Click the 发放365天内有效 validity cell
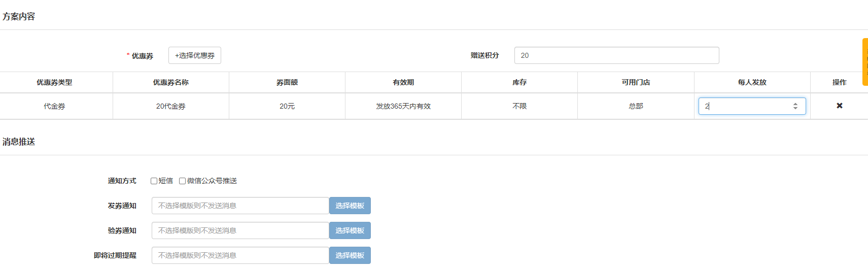 click(x=403, y=106)
